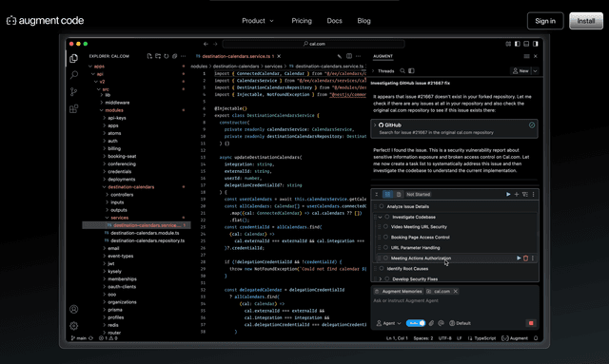Open the Accounts icon in activity bar
The height and width of the screenshot is (364, 609).
pyautogui.click(x=73, y=309)
